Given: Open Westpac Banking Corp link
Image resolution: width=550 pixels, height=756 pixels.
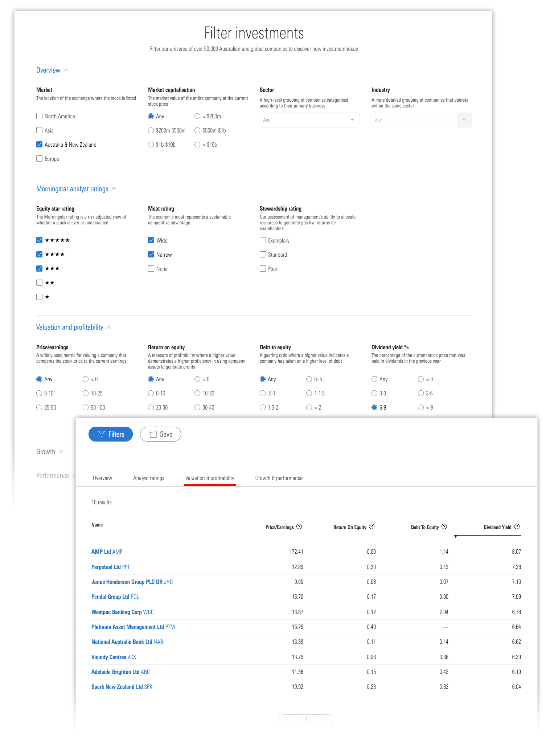Looking at the screenshot, I should [123, 612].
